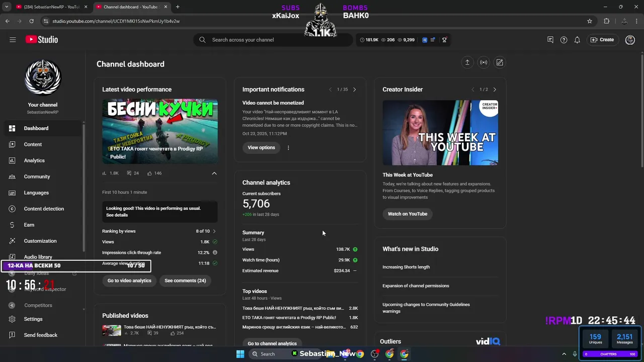
Task: Open the Windows Start button
Action: 240,354
